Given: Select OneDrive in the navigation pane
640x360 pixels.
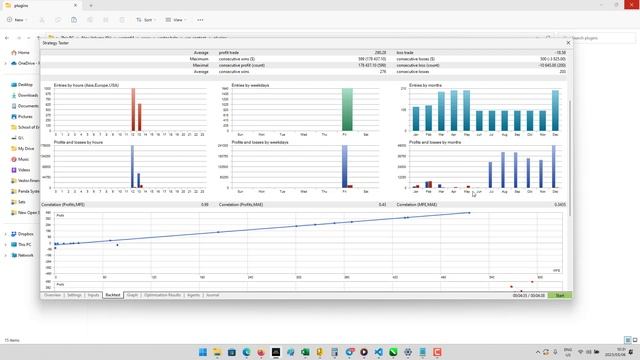Looking at the screenshot, I should coord(24,63).
